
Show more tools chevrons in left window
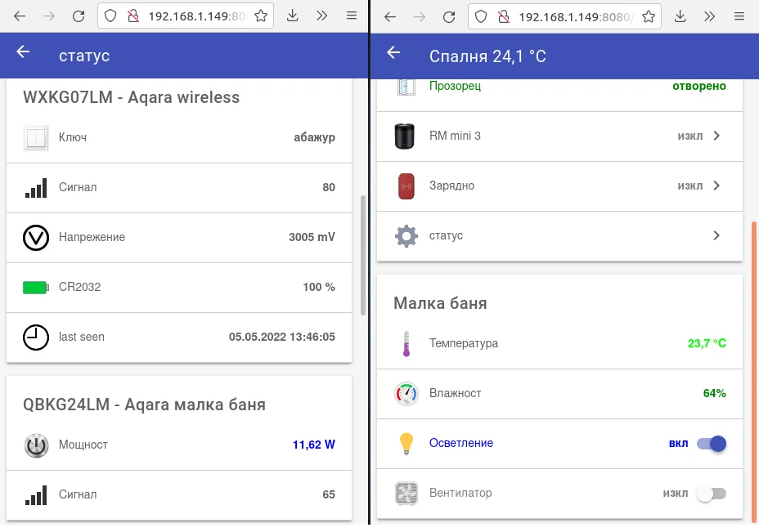pyautogui.click(x=322, y=16)
